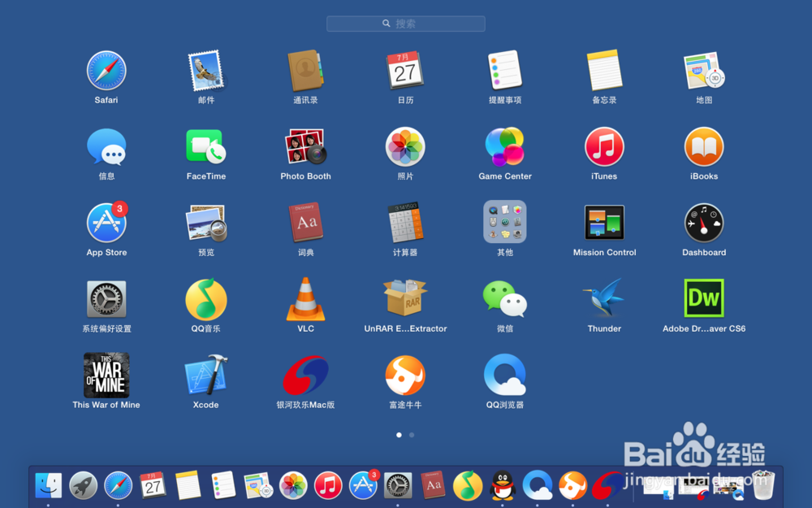
Task: Open Safari from the Launchpad grid
Action: pos(106,71)
